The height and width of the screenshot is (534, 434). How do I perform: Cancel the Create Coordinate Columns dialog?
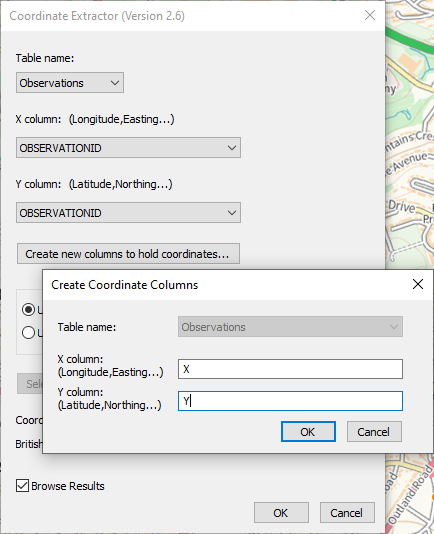[374, 431]
